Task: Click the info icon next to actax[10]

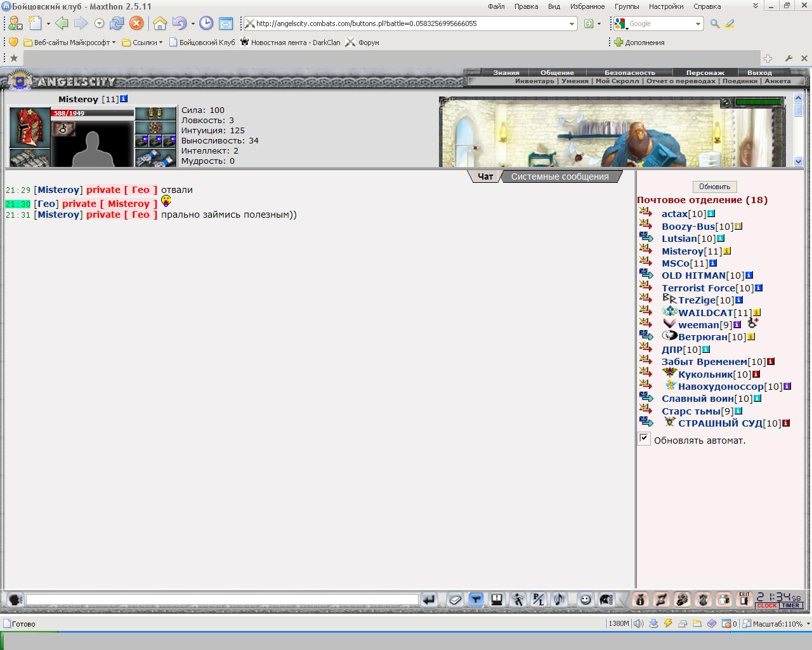Action: pos(711,214)
